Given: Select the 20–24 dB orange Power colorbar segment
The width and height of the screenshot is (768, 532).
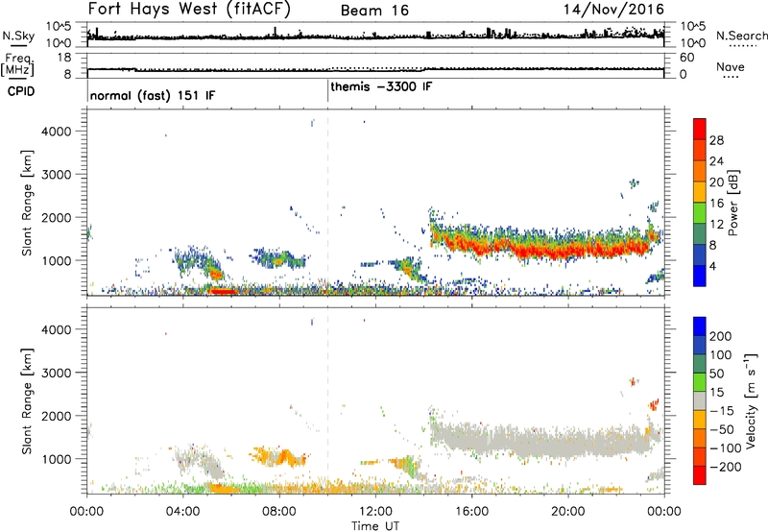Looking at the screenshot, I should (x=700, y=171).
